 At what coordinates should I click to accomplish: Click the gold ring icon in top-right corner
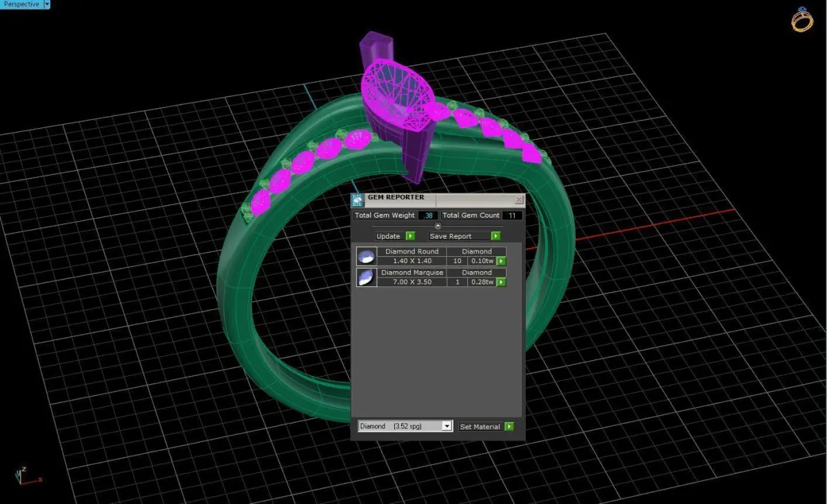tap(803, 19)
